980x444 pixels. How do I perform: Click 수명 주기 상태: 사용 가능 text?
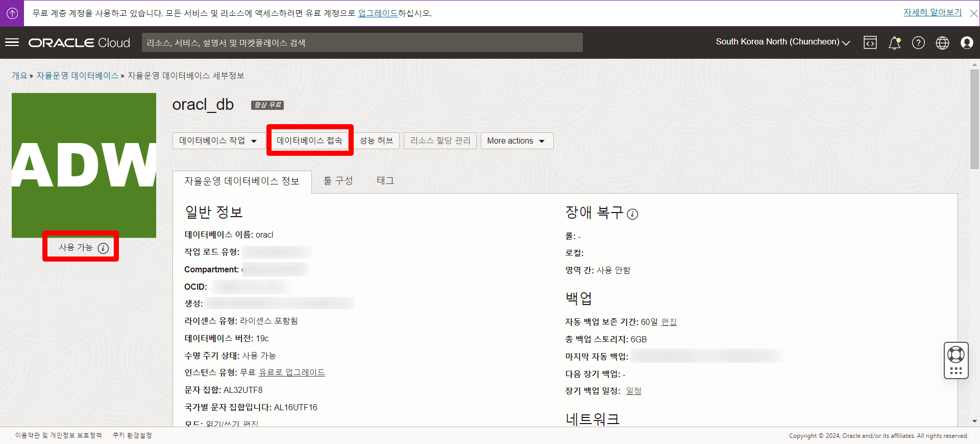click(230, 356)
